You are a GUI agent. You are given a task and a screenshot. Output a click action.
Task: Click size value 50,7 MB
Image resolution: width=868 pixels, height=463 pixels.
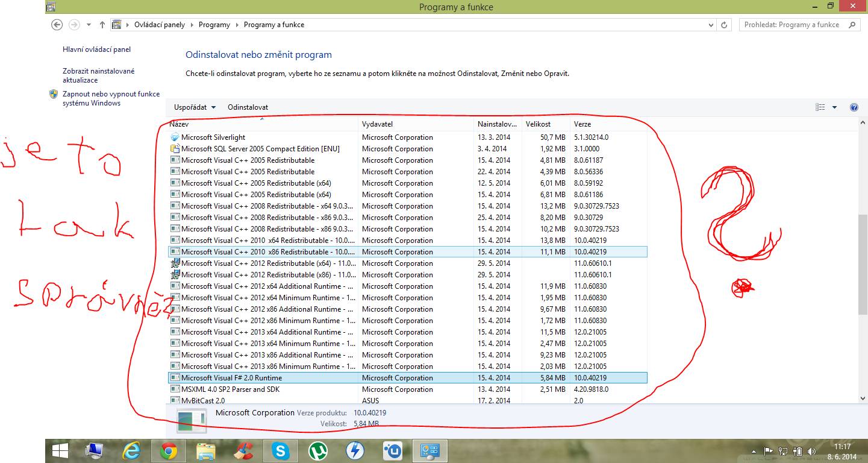tap(553, 137)
